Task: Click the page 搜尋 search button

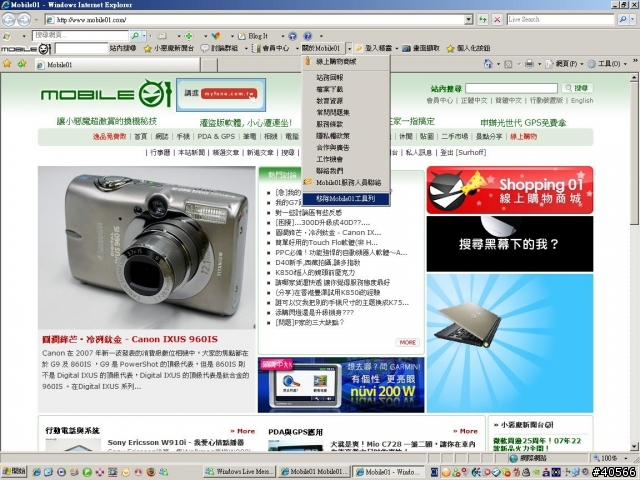Action: (x=577, y=88)
